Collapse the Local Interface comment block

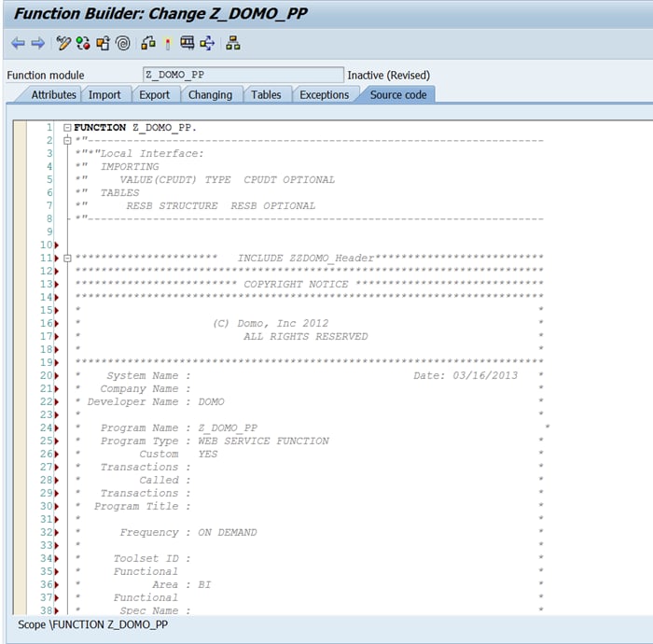67,141
